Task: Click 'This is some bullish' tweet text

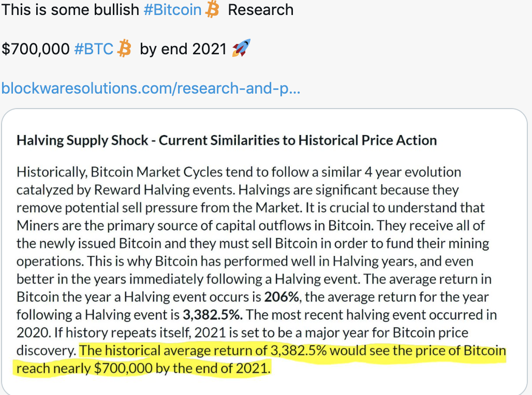Action: pos(70,10)
